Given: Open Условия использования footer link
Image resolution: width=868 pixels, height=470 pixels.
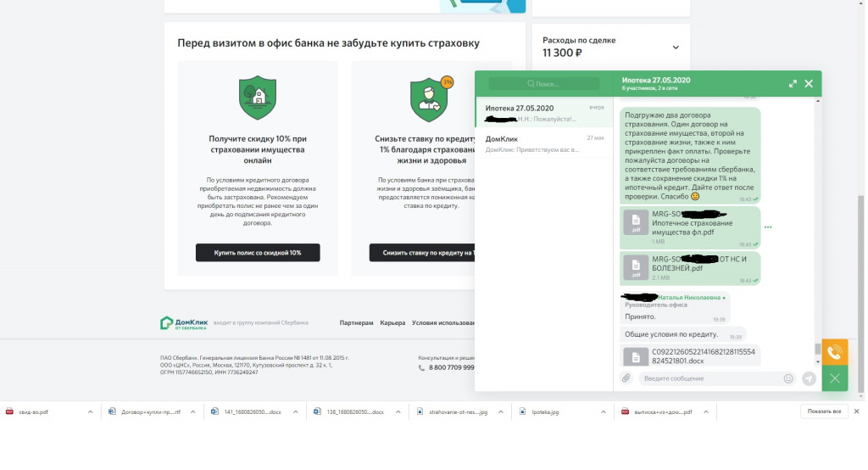Looking at the screenshot, I should pyautogui.click(x=443, y=322).
